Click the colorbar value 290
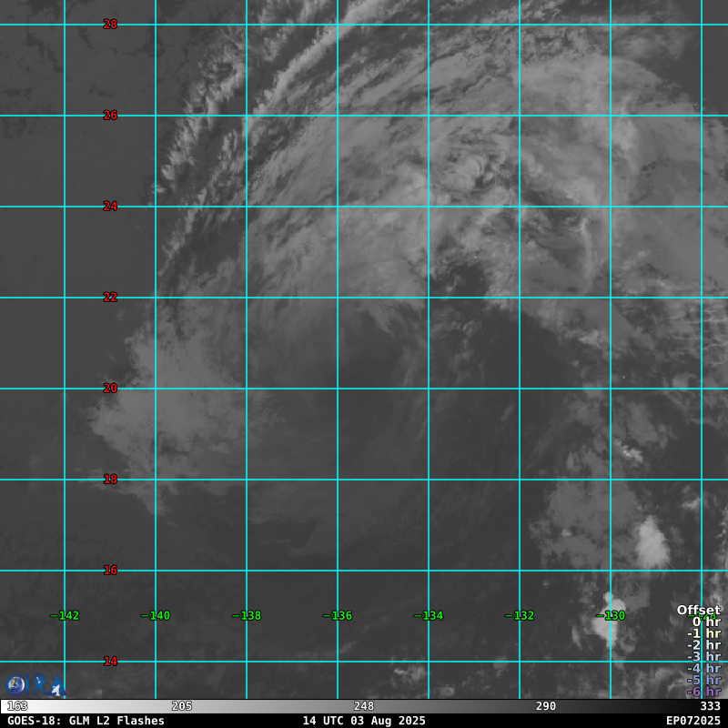 (x=545, y=706)
